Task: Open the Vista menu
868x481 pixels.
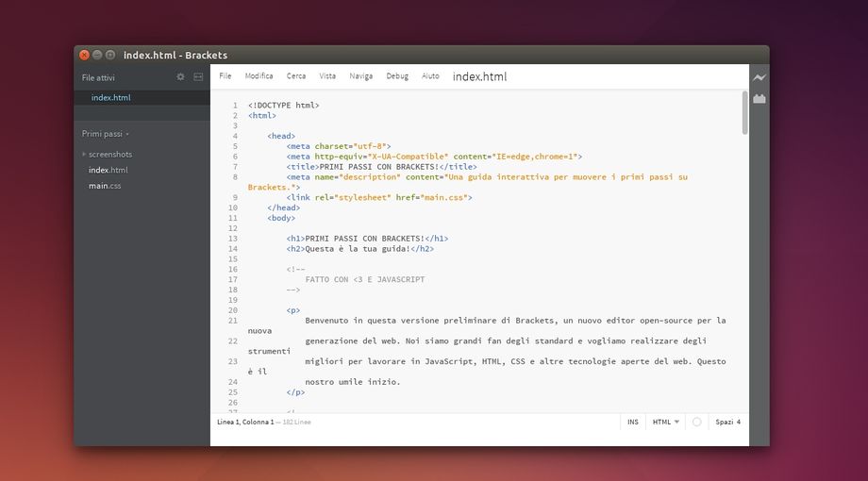Action: pos(327,75)
